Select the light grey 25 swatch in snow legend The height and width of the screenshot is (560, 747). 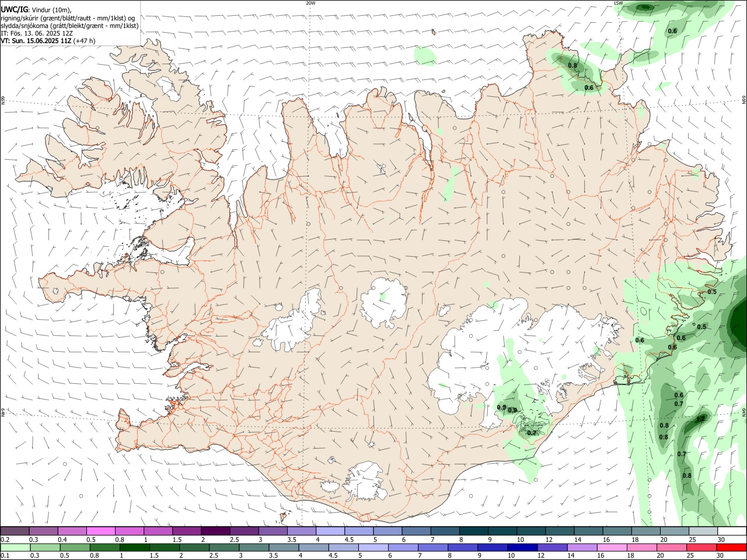point(703,531)
